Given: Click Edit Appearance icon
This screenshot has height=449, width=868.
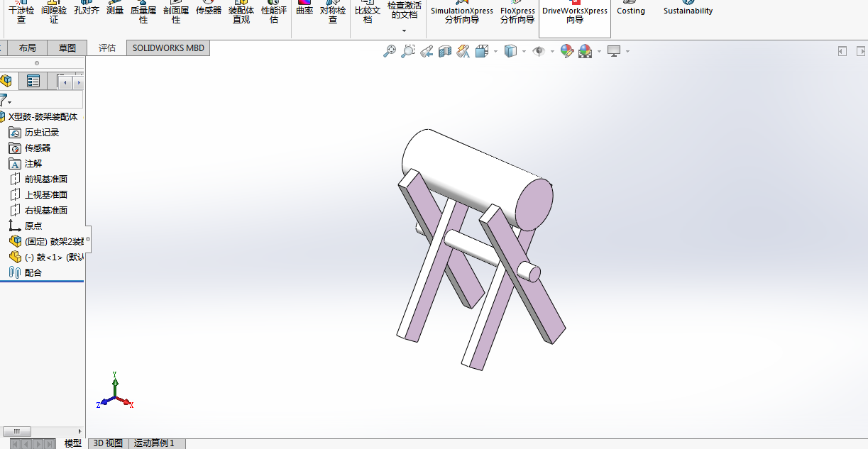Looking at the screenshot, I should point(566,51).
